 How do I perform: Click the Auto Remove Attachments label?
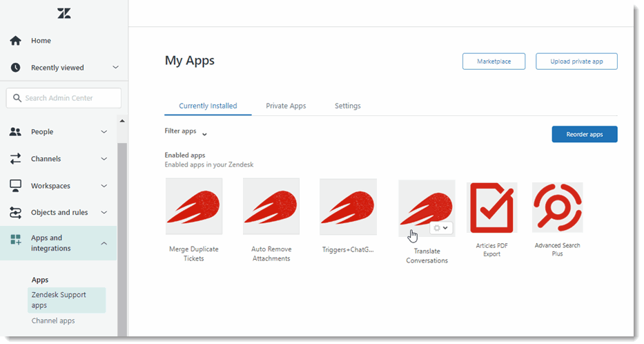pos(271,254)
